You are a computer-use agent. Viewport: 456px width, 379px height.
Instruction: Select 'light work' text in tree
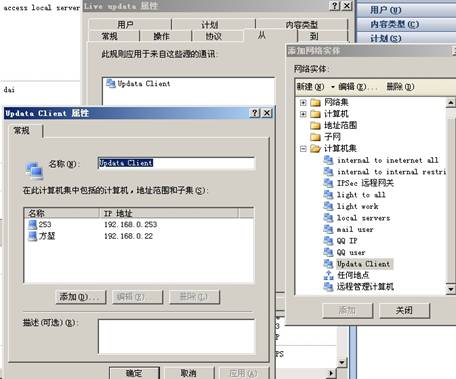357,206
